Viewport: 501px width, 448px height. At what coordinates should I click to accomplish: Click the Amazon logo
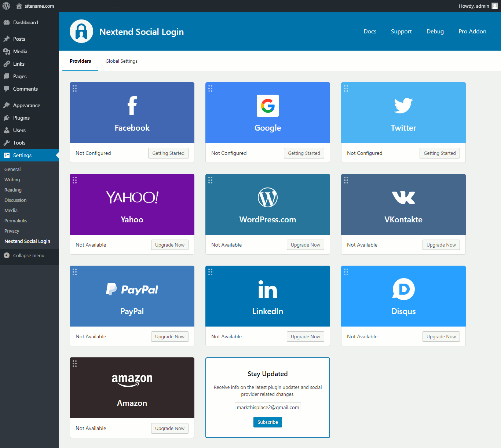pos(132,380)
